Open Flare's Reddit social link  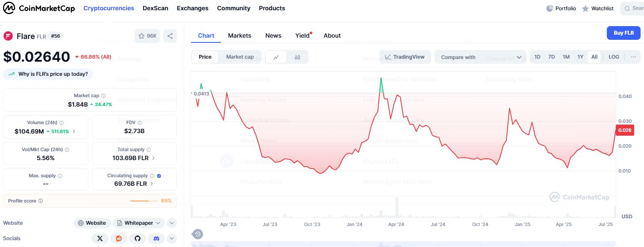[x=119, y=238]
